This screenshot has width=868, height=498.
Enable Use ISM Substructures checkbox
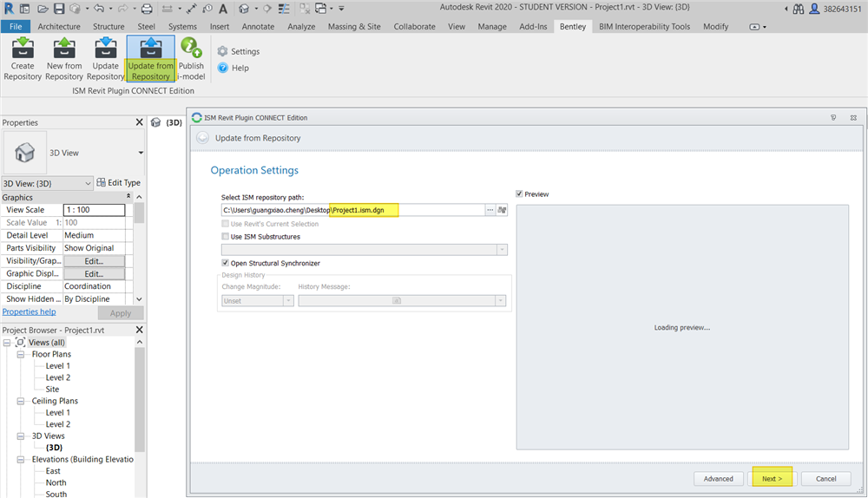[226, 236]
